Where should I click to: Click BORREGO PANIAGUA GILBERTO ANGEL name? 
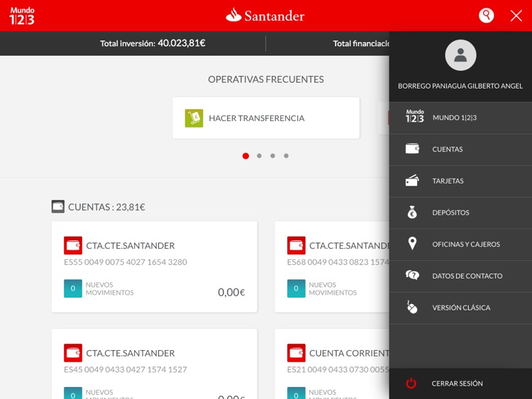point(460,86)
